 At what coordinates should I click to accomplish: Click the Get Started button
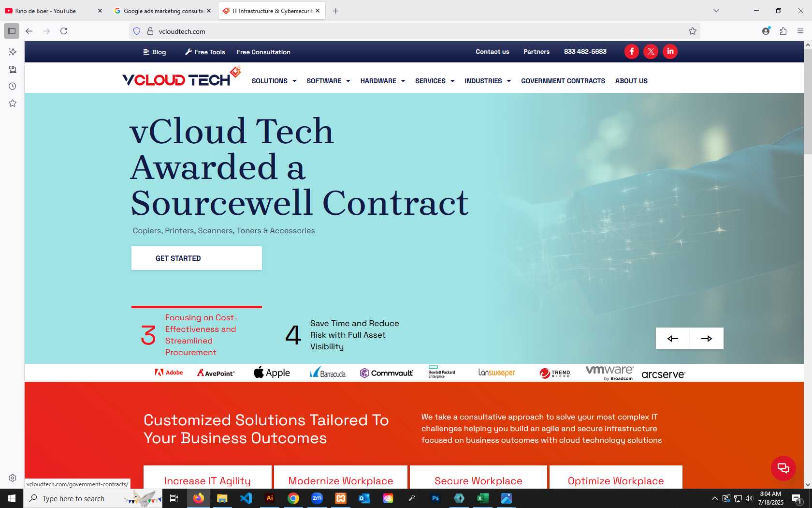[x=197, y=258]
